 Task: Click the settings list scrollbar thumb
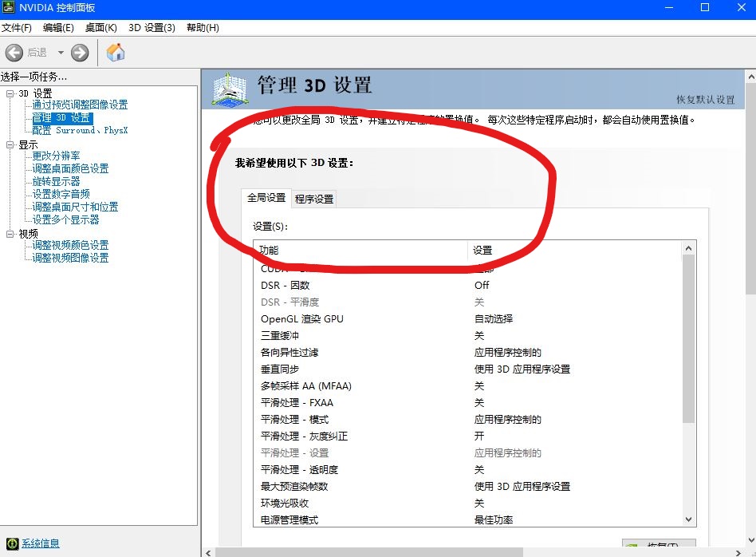[688, 339]
